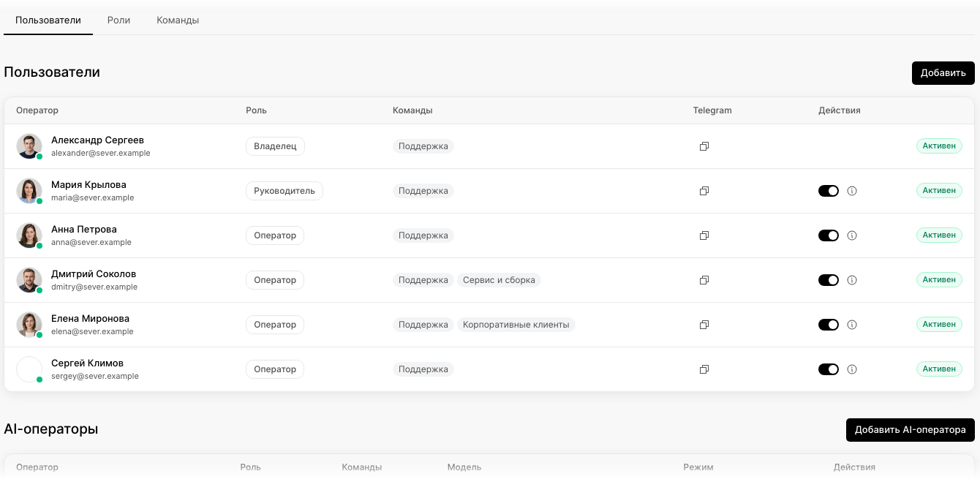The height and width of the screenshot is (479, 980).
Task: Toggle the switch for Мария Крылова
Action: pos(829,191)
